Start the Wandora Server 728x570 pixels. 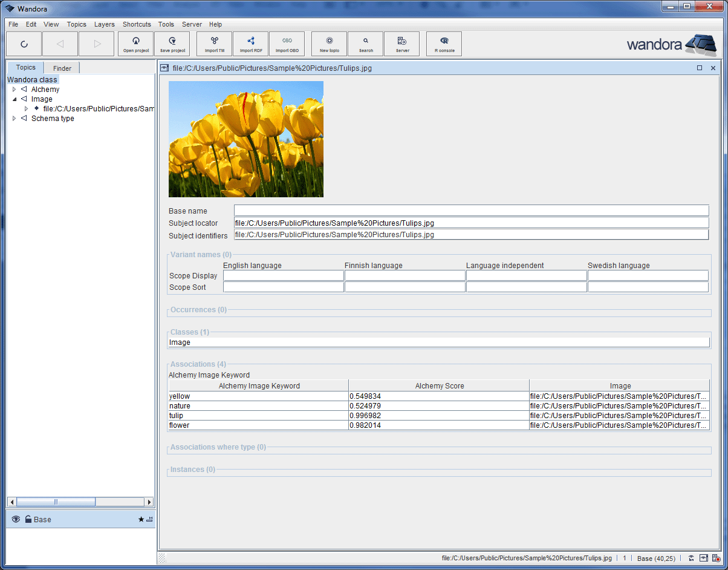coord(401,44)
